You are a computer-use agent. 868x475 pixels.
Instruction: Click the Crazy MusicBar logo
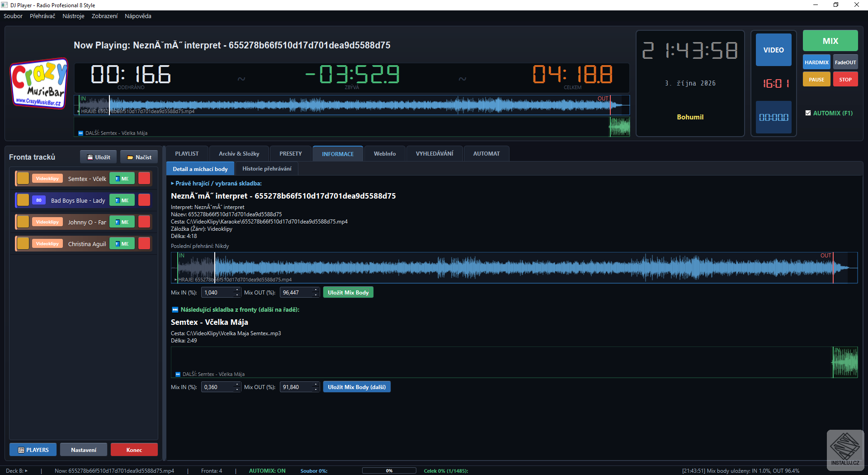(39, 83)
